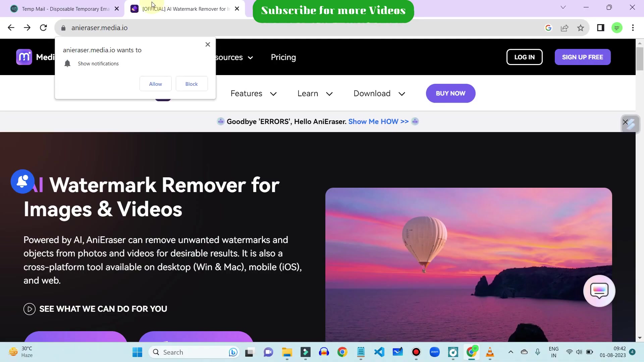Expand the Download dropdown
This screenshot has width=644, height=362.
[379, 94]
